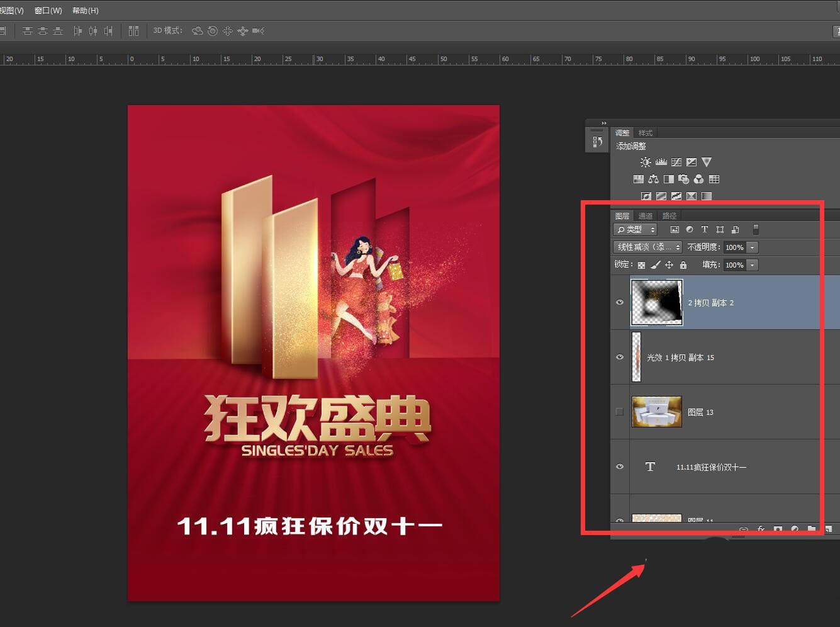The width and height of the screenshot is (840, 627).
Task: Open the 帮助(H) menu
Action: (x=86, y=11)
